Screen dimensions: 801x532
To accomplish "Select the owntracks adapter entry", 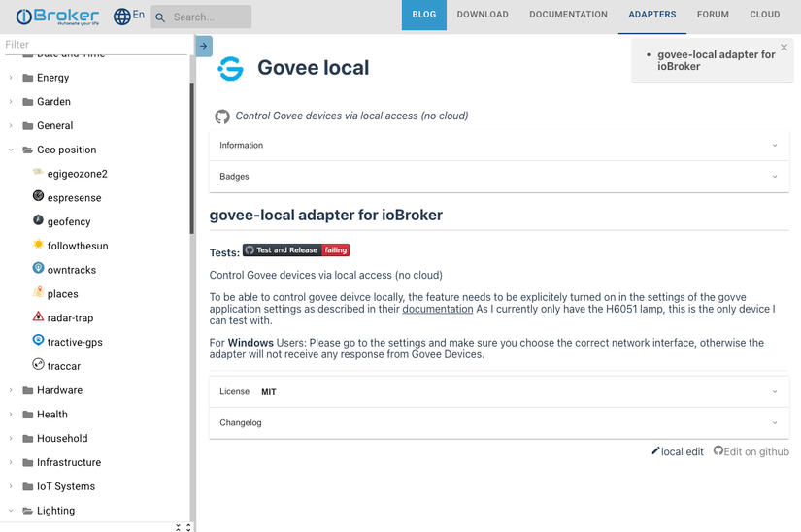I will pos(72,270).
